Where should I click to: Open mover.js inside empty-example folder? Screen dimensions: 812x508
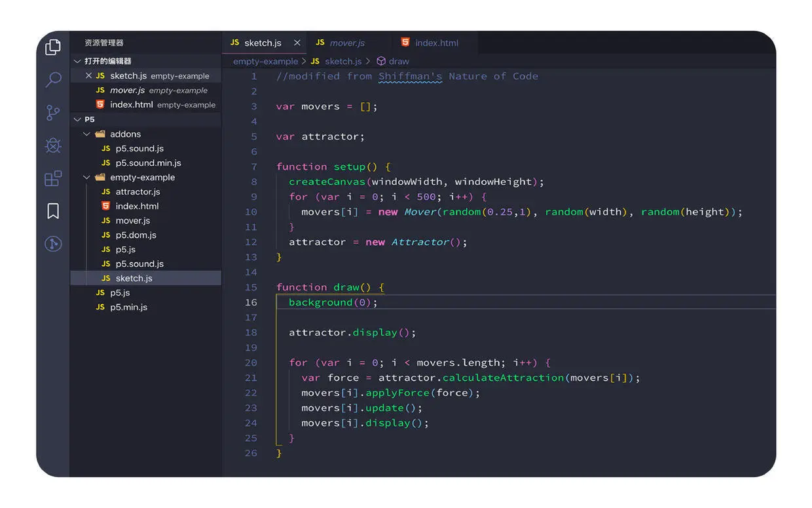click(145, 220)
